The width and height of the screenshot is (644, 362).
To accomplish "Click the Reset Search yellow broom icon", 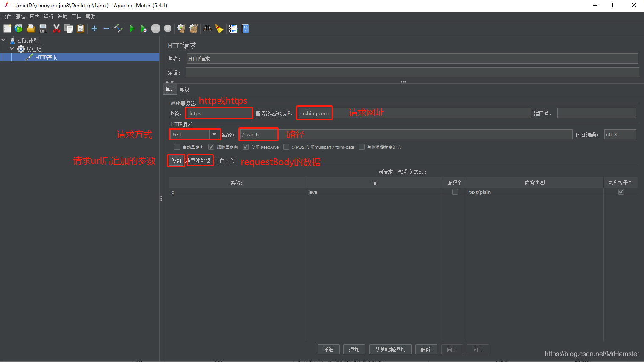I will pos(219,28).
